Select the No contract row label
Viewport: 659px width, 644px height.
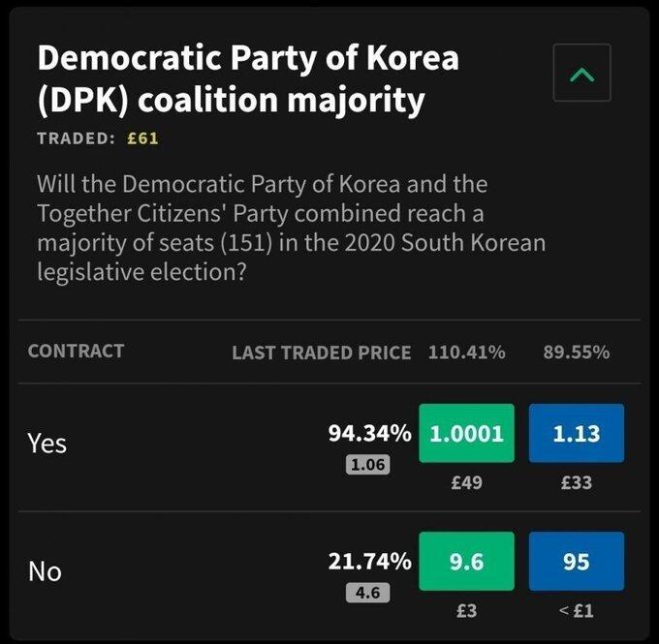click(x=45, y=571)
